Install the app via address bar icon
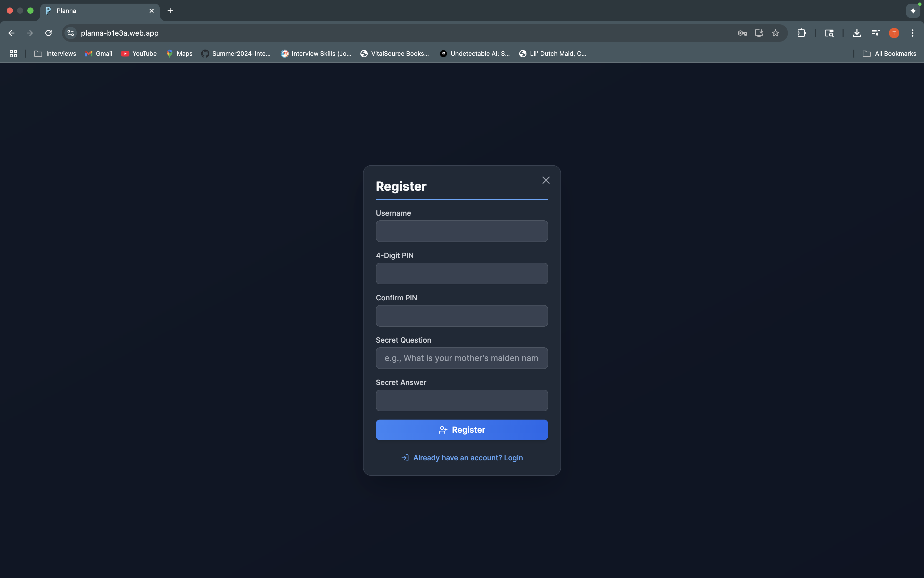 click(759, 33)
